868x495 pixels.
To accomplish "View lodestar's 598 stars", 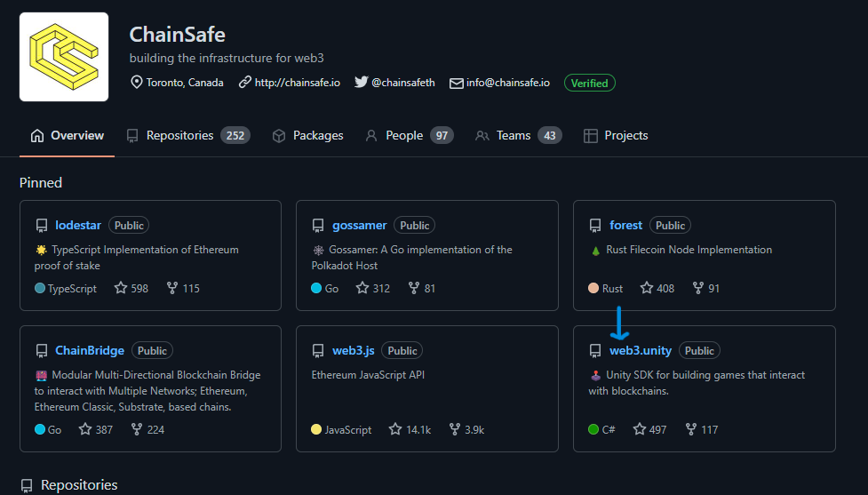I will pyautogui.click(x=131, y=289).
